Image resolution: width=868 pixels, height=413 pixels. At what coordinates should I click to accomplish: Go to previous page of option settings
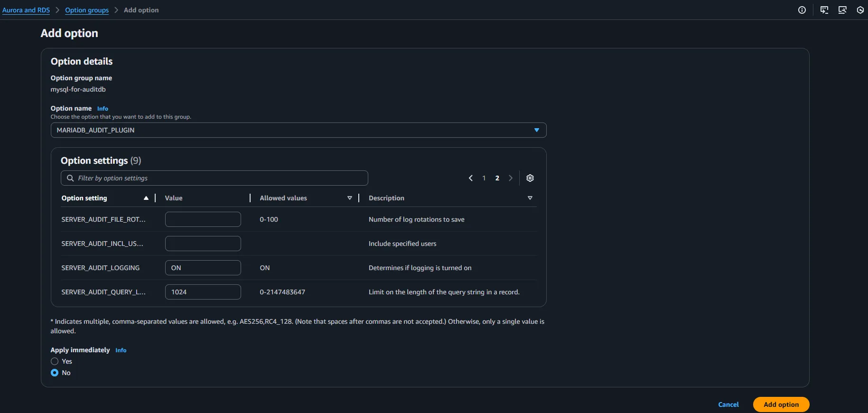pos(471,178)
